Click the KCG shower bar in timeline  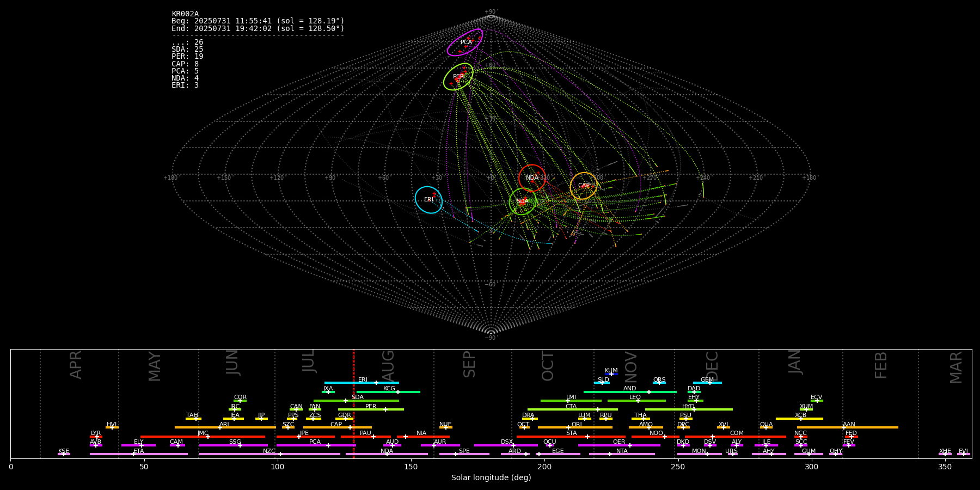coord(388,392)
